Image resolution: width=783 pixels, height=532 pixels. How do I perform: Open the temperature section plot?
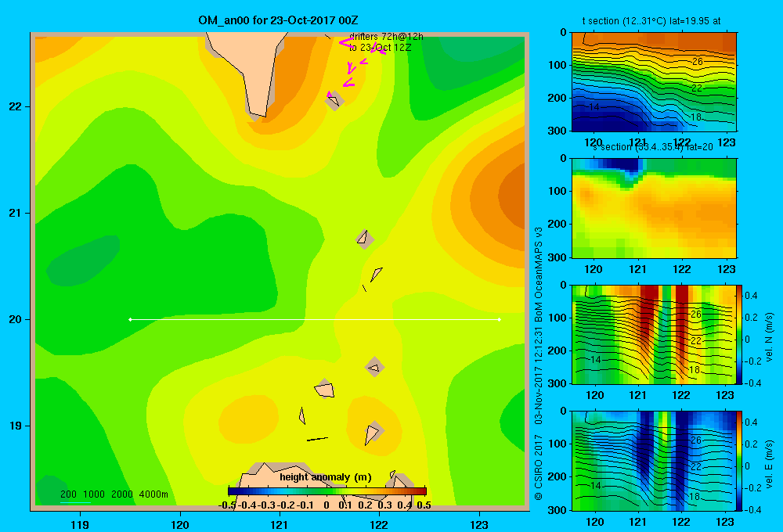[x=654, y=82]
